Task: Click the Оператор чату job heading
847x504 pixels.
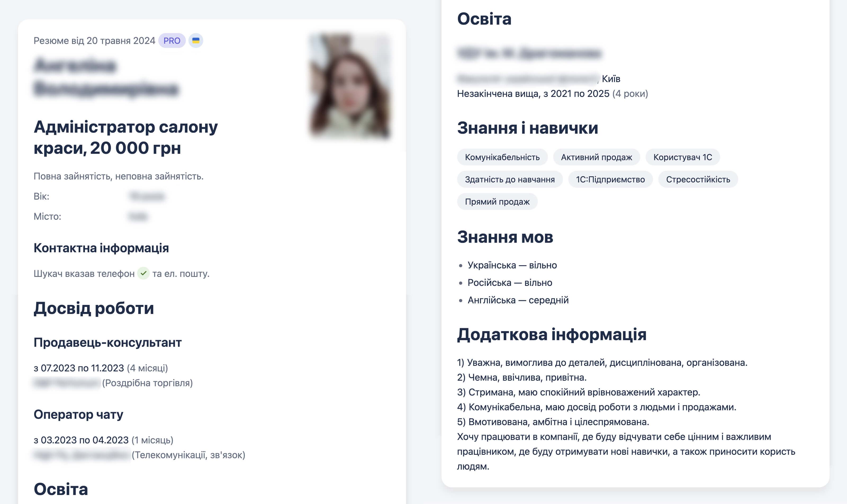Action: (x=78, y=414)
